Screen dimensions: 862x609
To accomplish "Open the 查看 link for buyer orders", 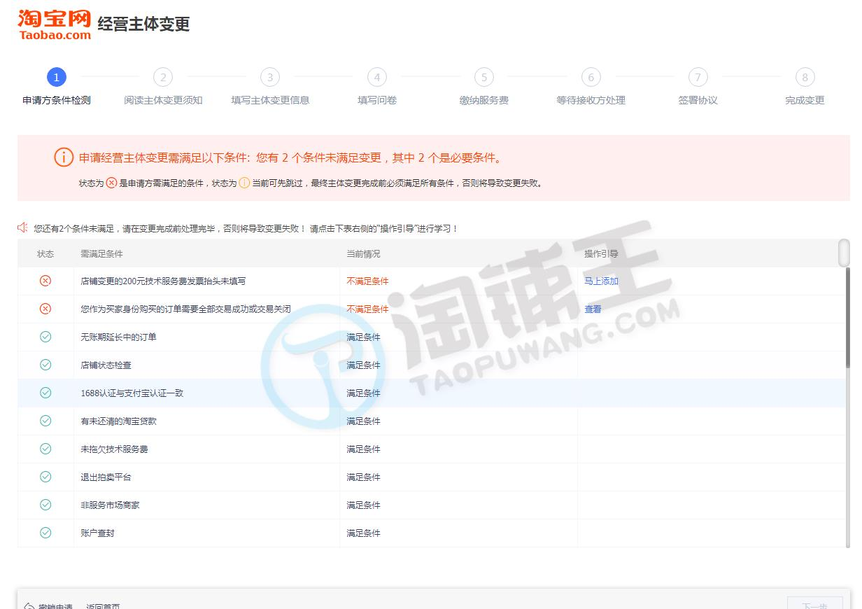I will 593,309.
